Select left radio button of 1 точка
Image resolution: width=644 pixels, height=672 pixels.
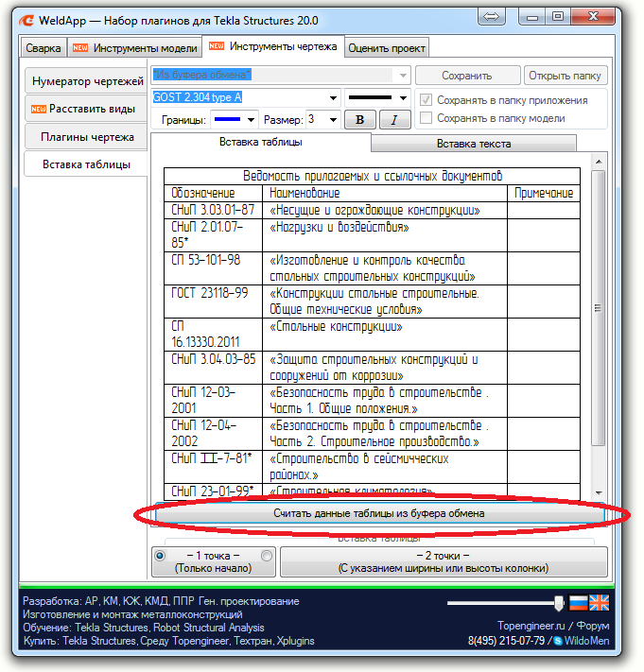point(160,556)
